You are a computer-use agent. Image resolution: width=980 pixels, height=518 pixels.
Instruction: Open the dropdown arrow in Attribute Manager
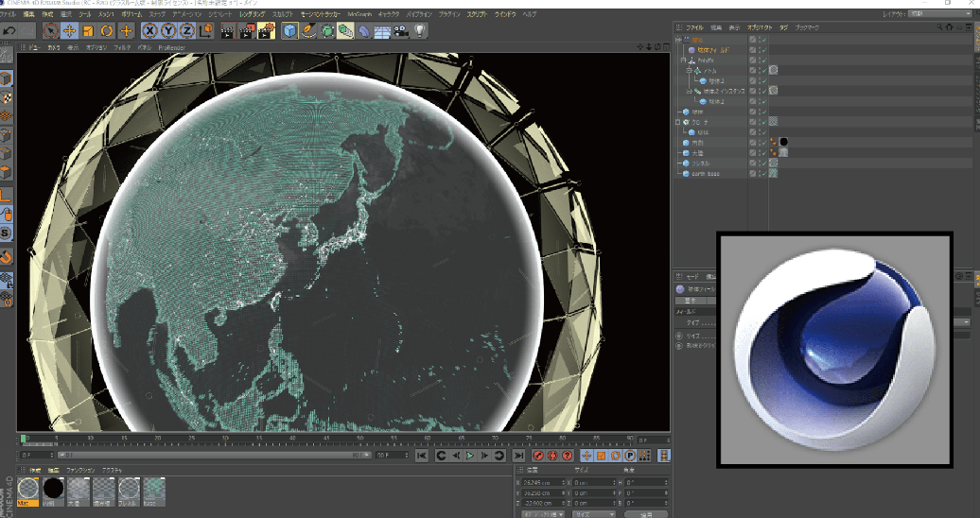[967, 322]
